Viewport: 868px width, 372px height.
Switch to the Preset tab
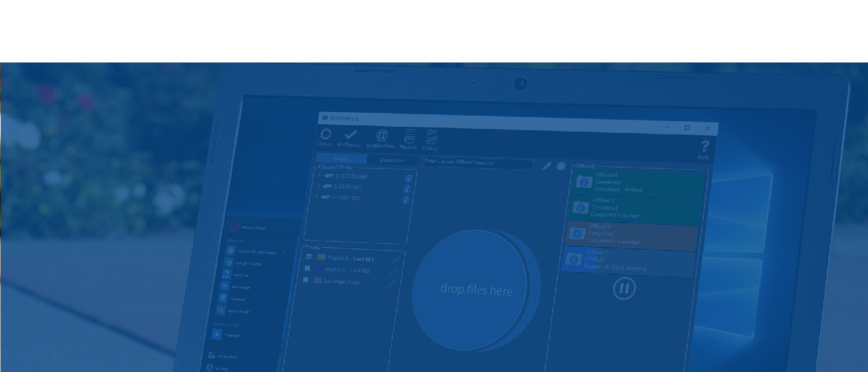pyautogui.click(x=342, y=159)
